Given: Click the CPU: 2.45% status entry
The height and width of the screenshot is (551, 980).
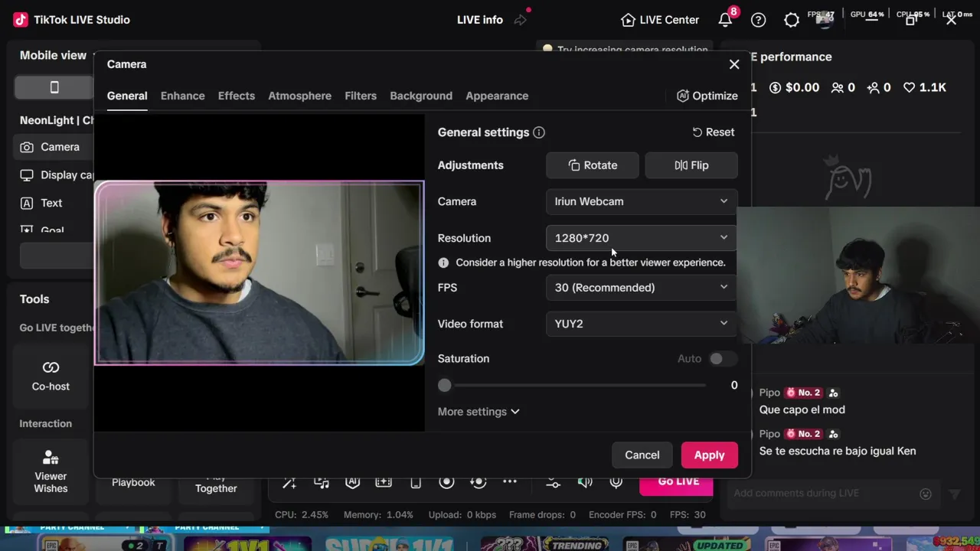Looking at the screenshot, I should (x=302, y=515).
